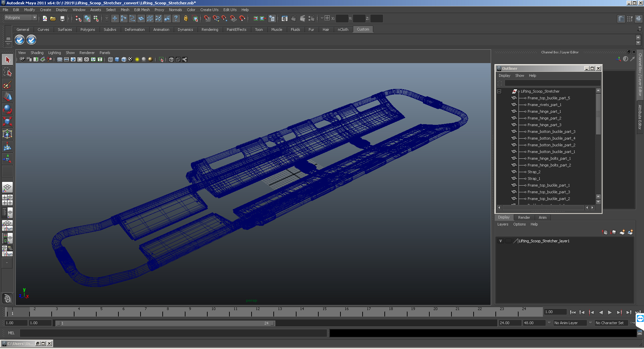The width and height of the screenshot is (644, 349).
Task: Switch to the Render layer tab
Action: click(524, 217)
